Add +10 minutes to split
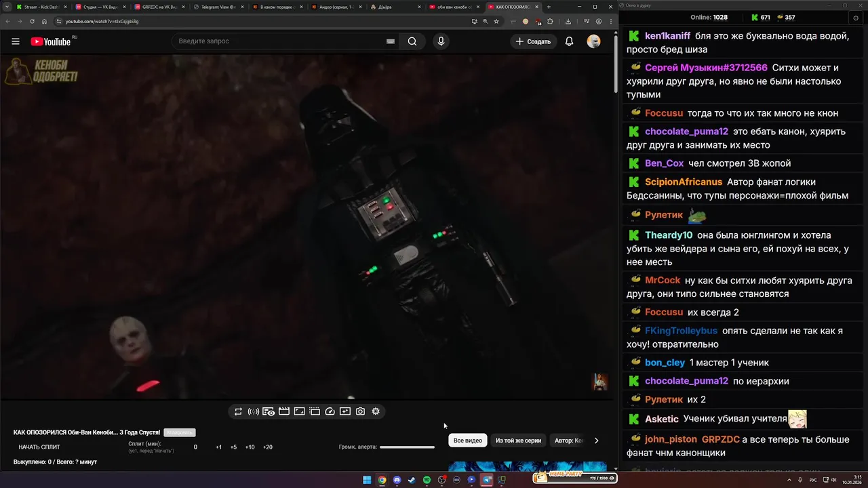Image resolution: width=868 pixels, height=488 pixels. point(250,447)
